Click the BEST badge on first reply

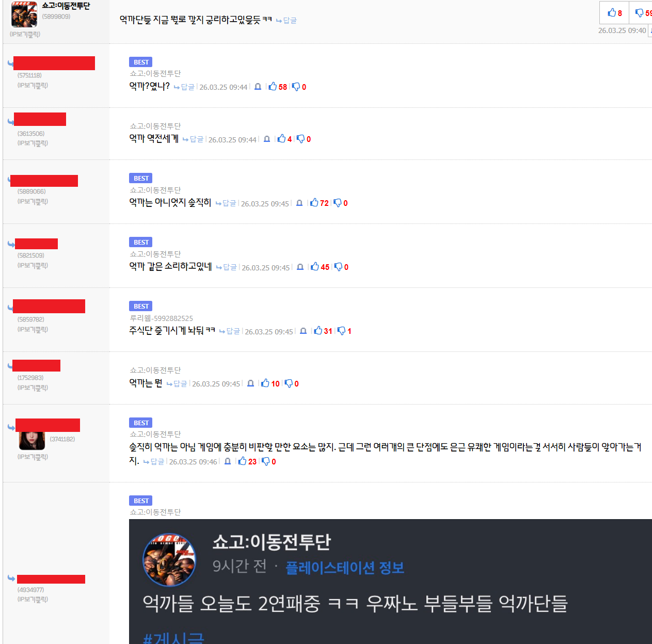tap(141, 62)
